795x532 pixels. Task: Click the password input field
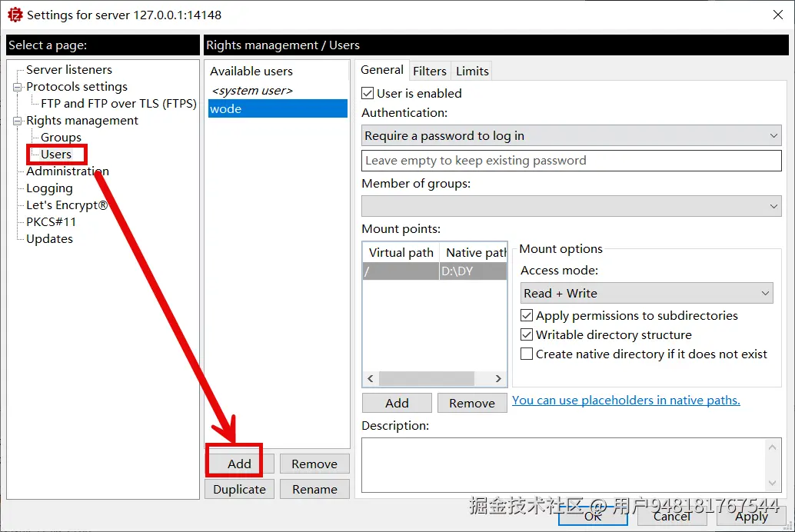pos(571,161)
